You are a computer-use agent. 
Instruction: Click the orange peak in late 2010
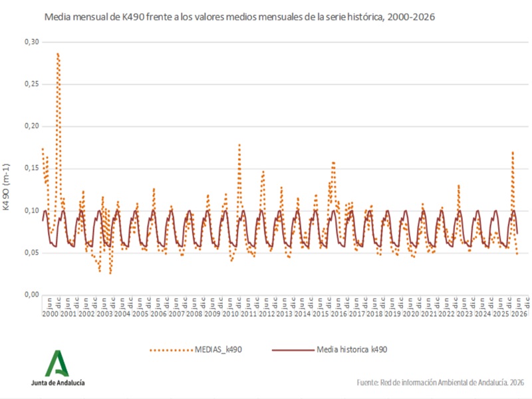click(239, 145)
